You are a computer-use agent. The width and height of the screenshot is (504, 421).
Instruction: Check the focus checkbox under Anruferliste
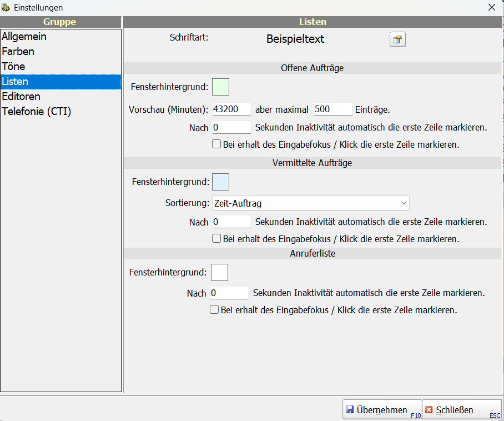pos(214,310)
